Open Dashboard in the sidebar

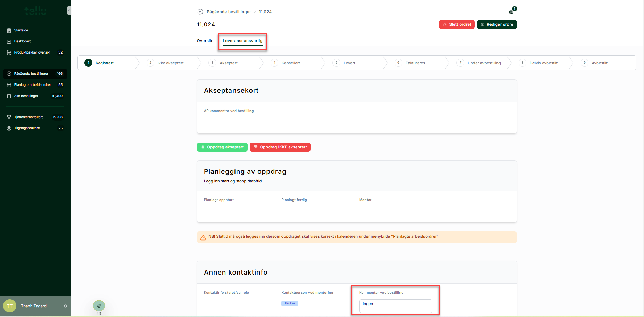23,41
